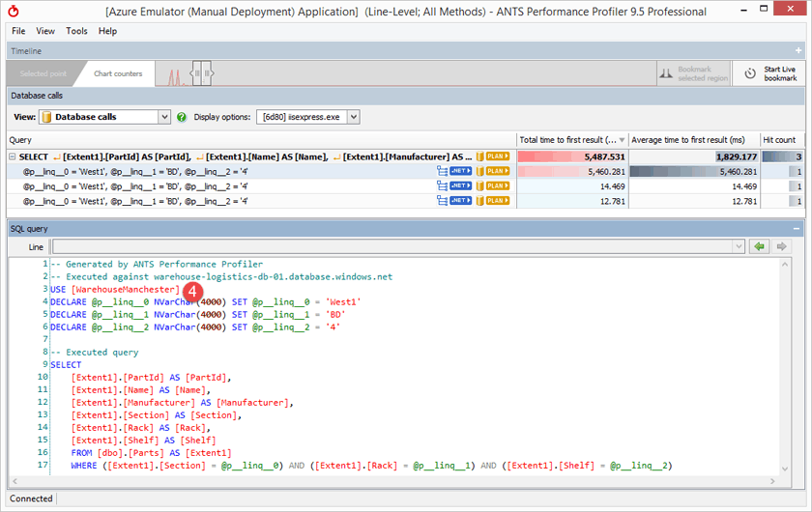
Task: Show the PLAN for the parent SELECT query row
Action: [x=497, y=156]
